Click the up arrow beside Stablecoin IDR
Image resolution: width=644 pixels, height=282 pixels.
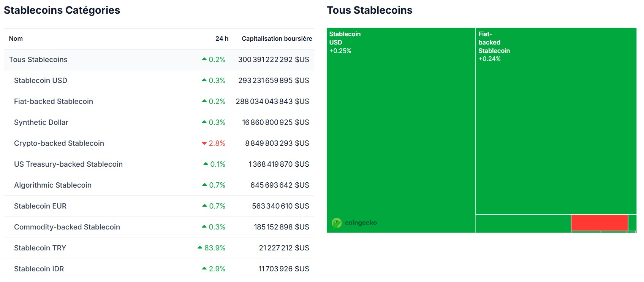click(x=205, y=269)
